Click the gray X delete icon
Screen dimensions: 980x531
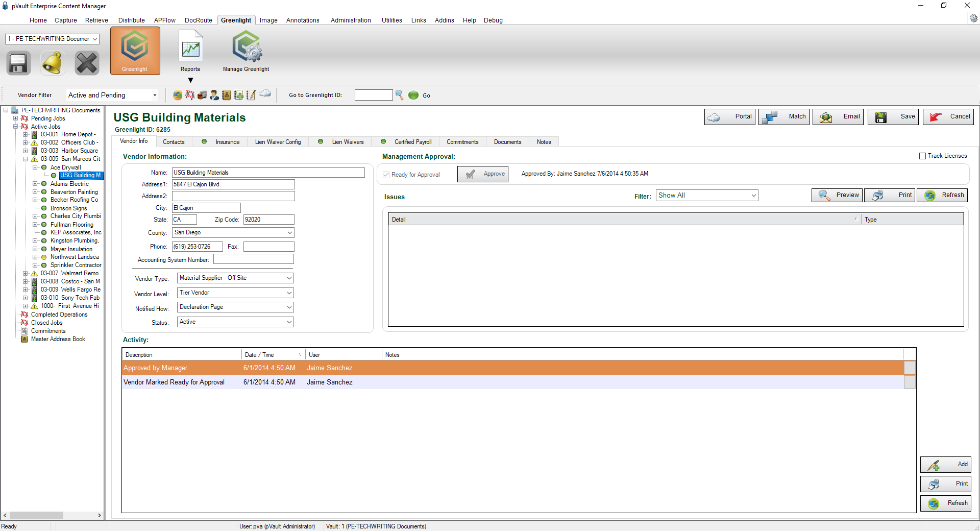tap(87, 63)
